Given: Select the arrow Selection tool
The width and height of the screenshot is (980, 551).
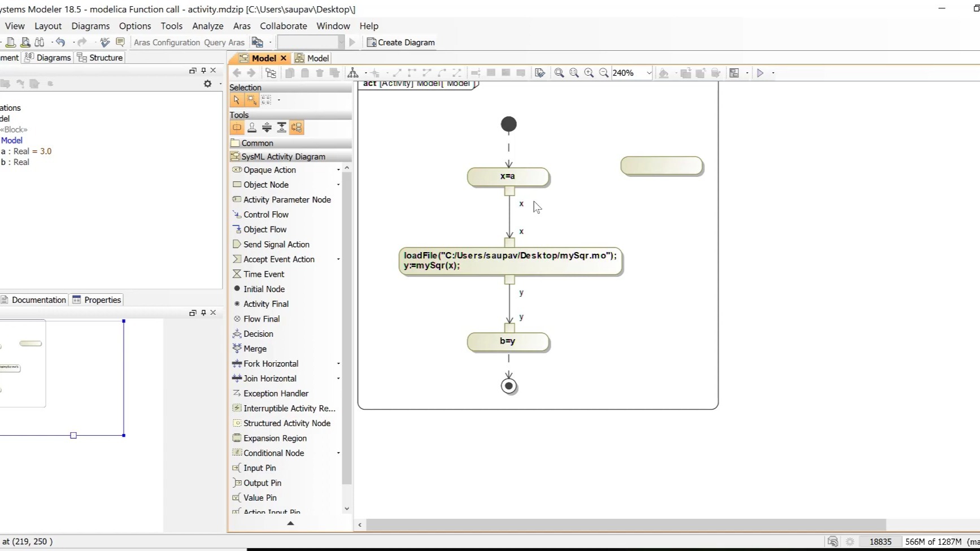Looking at the screenshot, I should pos(237,100).
